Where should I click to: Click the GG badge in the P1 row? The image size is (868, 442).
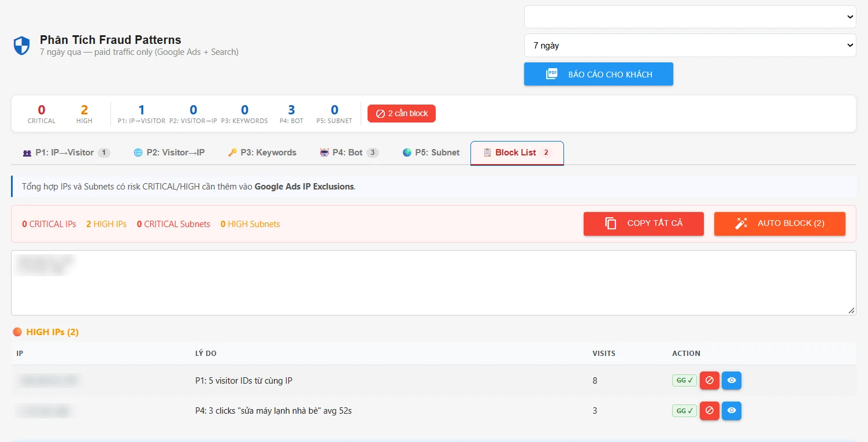click(x=684, y=380)
